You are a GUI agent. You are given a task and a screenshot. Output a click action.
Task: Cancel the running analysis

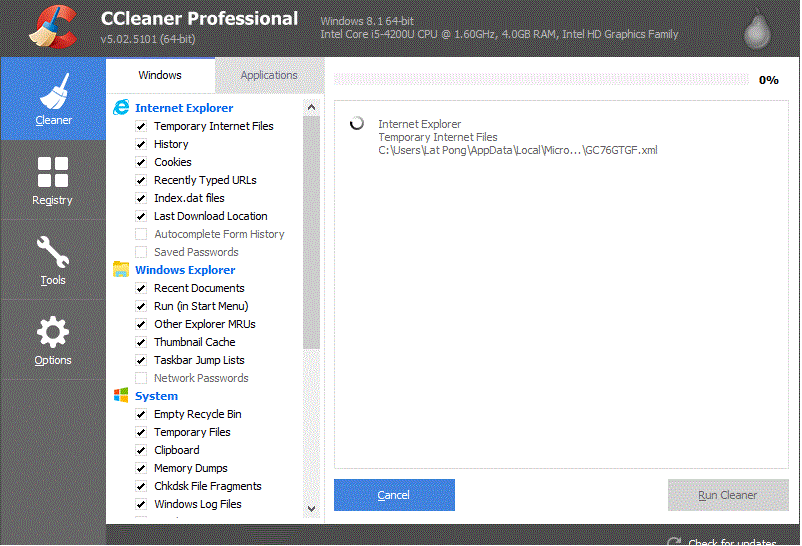[x=394, y=495]
